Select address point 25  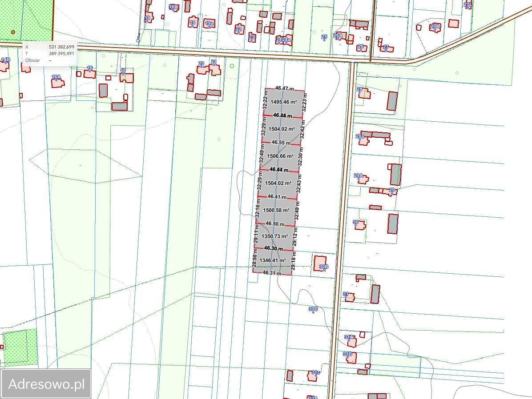point(324,38)
